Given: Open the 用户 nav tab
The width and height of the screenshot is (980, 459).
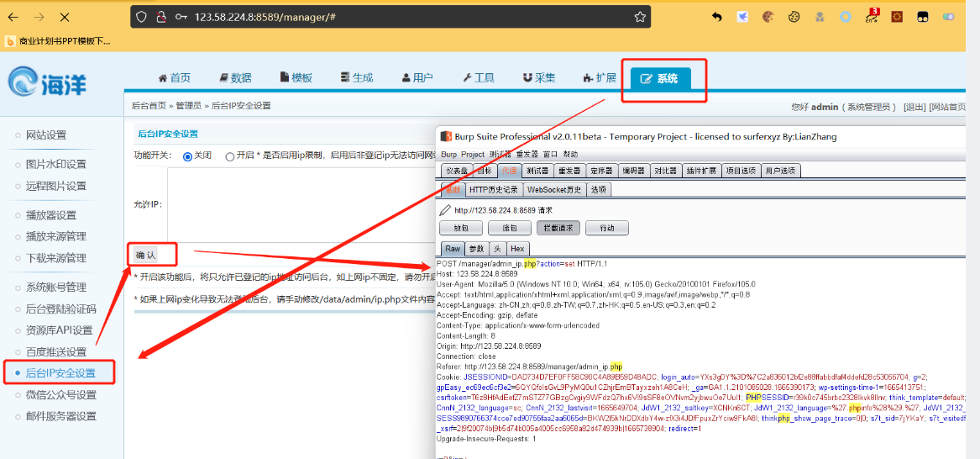Looking at the screenshot, I should coord(417,77).
